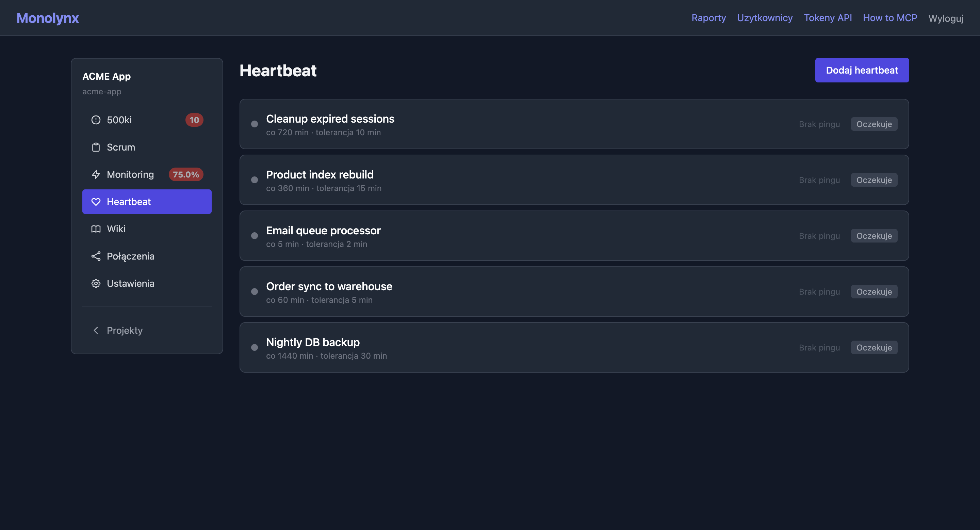This screenshot has height=530, width=980.
Task: Click the Monolynx logo
Action: pyautogui.click(x=48, y=18)
